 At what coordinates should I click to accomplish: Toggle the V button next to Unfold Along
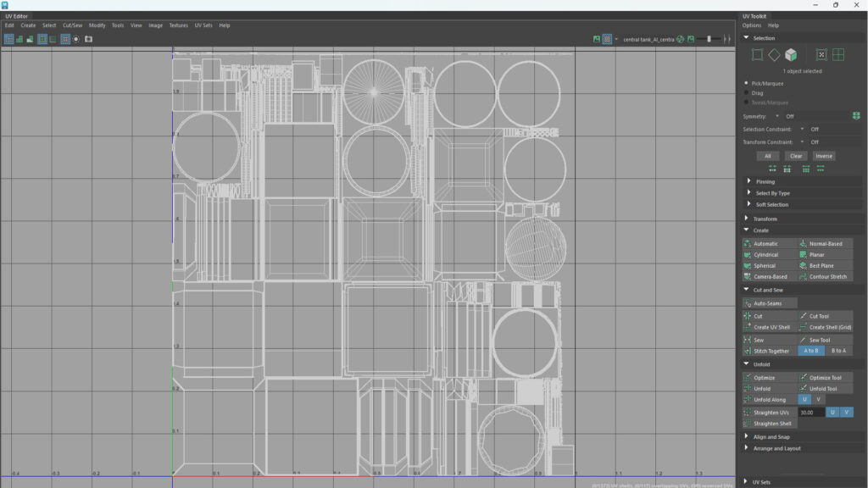point(818,400)
